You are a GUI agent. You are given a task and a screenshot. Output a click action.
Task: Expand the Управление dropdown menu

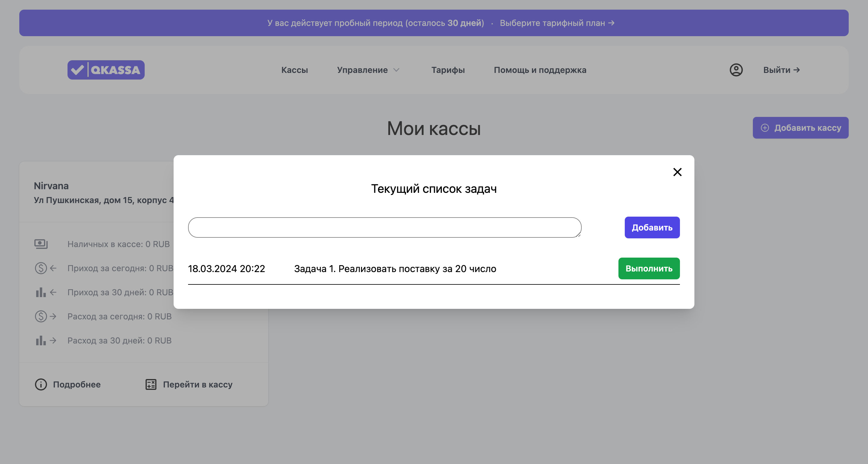[x=368, y=70]
